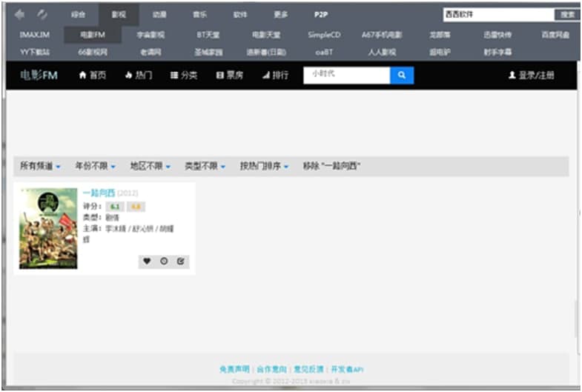The image size is (582, 392).
Task: Open the 地区不限 region filter
Action: click(x=151, y=166)
